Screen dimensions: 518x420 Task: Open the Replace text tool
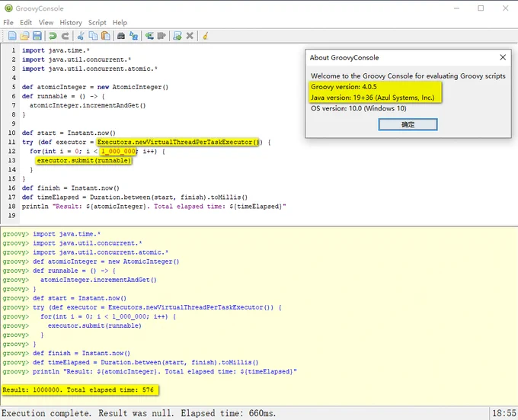pyautogui.click(x=133, y=36)
